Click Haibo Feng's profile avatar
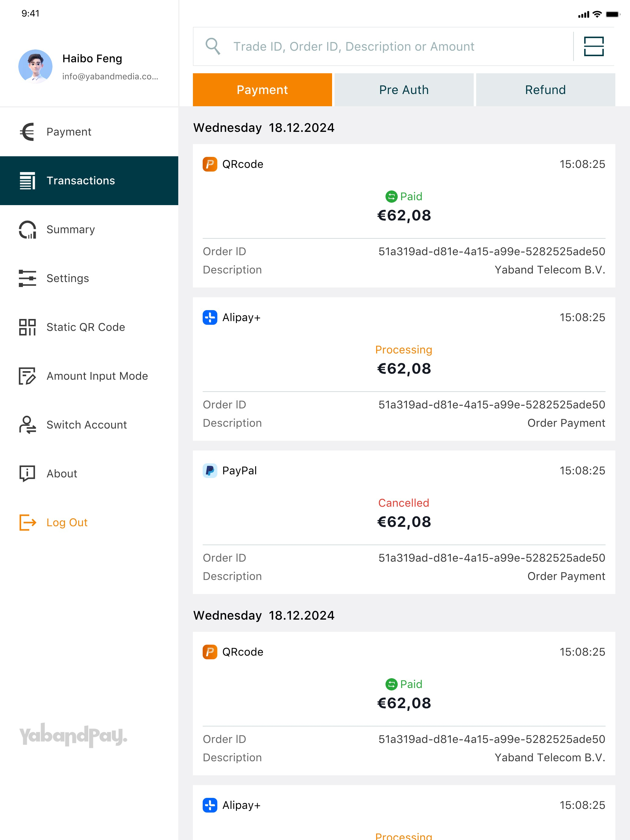 click(x=35, y=66)
